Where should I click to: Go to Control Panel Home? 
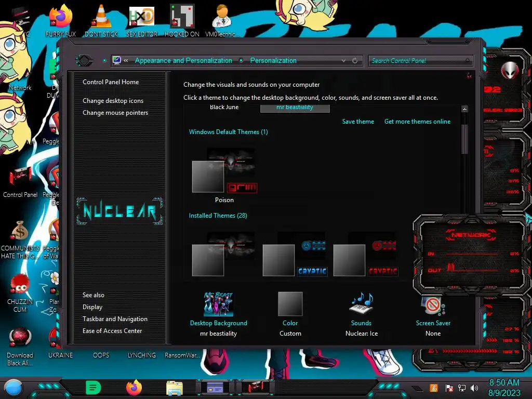pos(111,82)
